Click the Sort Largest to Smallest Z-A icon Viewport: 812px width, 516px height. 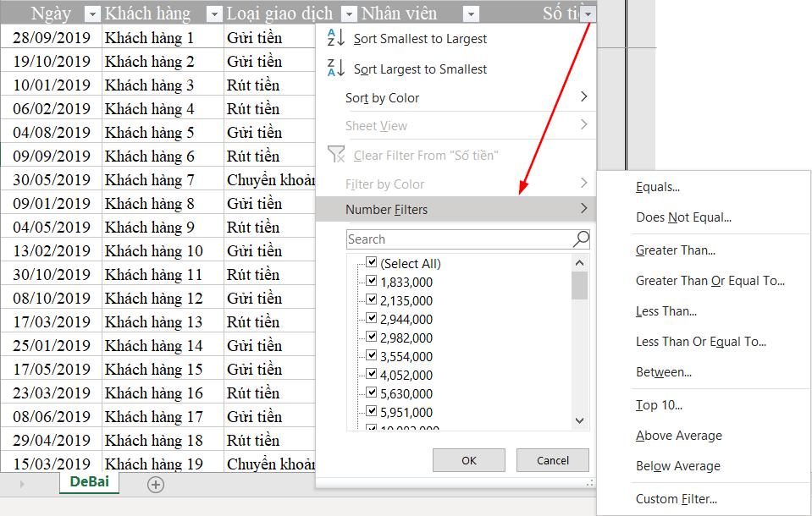(335, 69)
